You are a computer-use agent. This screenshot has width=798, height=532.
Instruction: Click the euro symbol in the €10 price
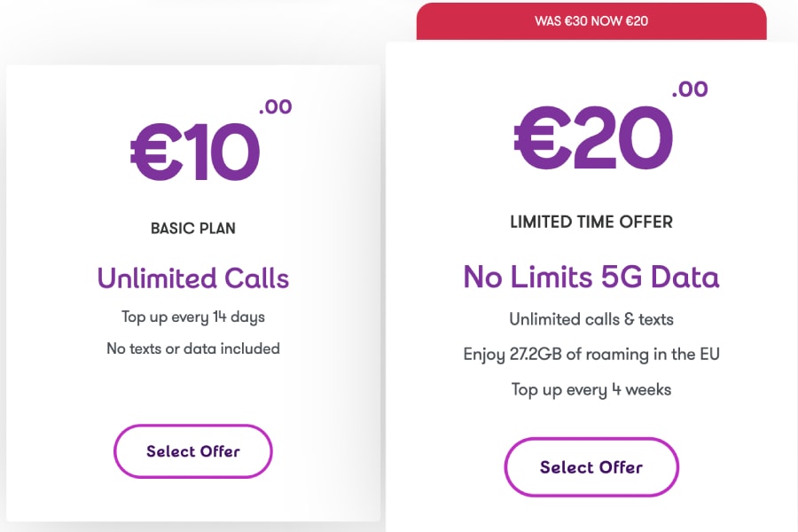pyautogui.click(x=156, y=153)
